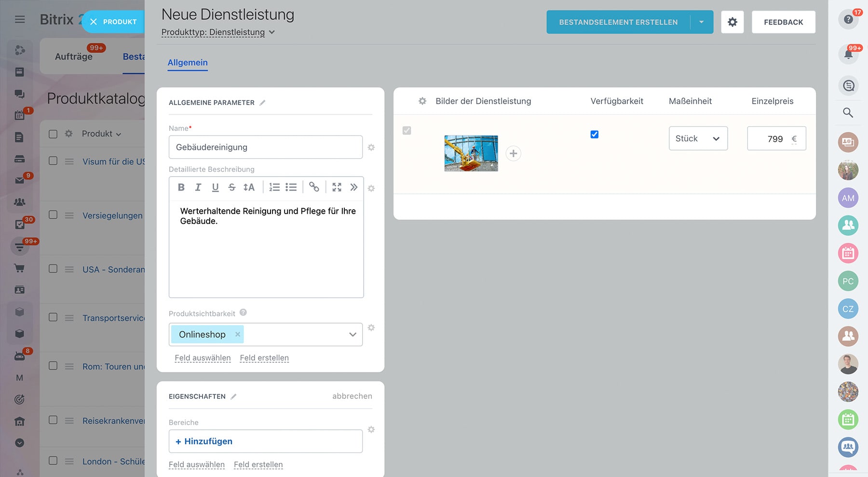This screenshot has height=477, width=868.
Task: Open dropdown arrow beside Bestandselement erstellen
Action: point(701,22)
